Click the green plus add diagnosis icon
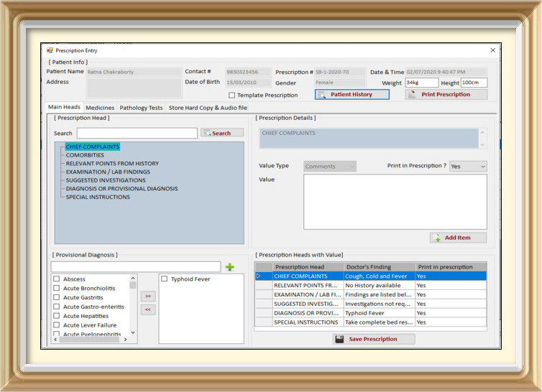 (x=230, y=267)
